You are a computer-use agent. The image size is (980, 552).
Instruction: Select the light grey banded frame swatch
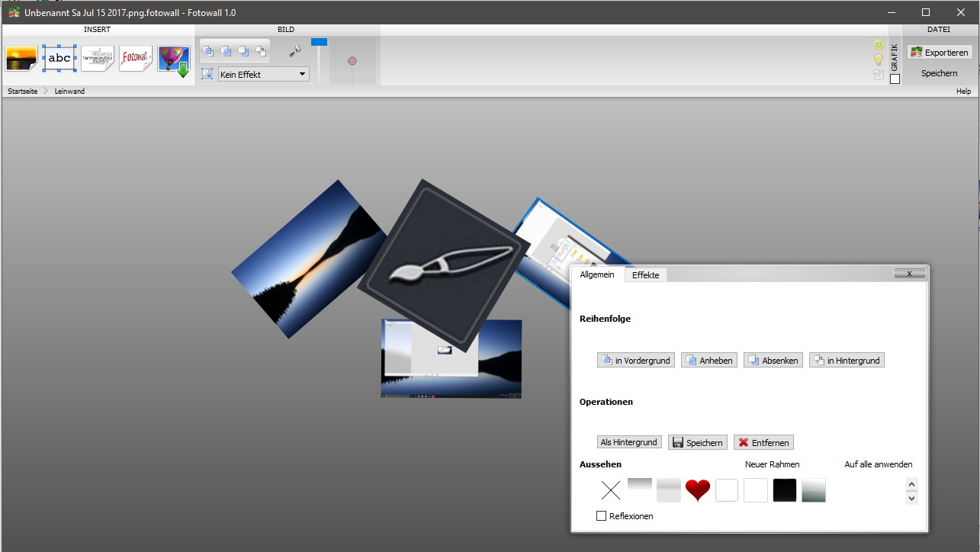click(669, 490)
